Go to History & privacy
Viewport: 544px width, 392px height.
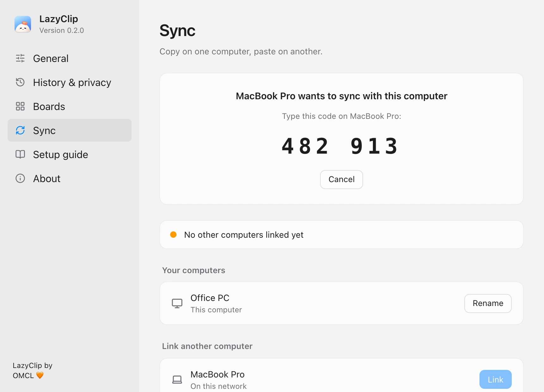click(70, 82)
